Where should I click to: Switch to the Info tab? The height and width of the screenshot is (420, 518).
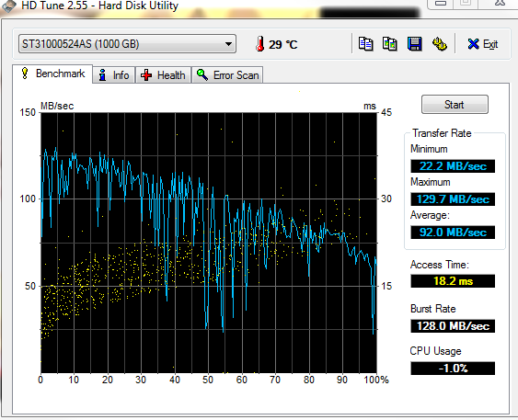pyautogui.click(x=114, y=74)
